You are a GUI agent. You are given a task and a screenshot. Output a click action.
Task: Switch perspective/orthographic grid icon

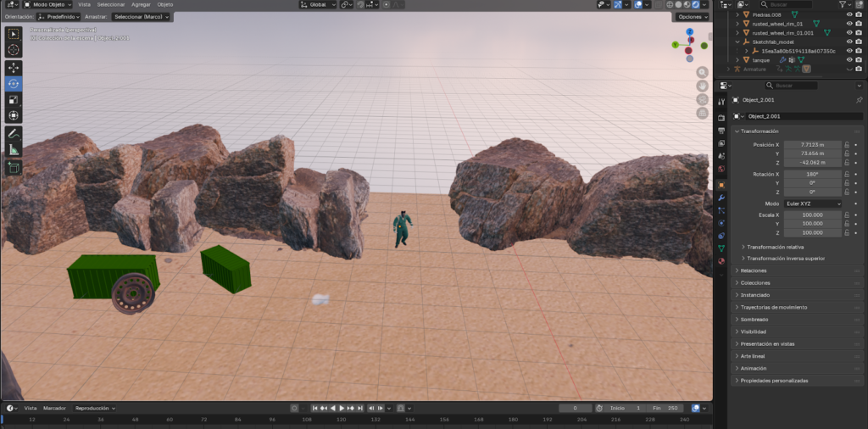(703, 113)
